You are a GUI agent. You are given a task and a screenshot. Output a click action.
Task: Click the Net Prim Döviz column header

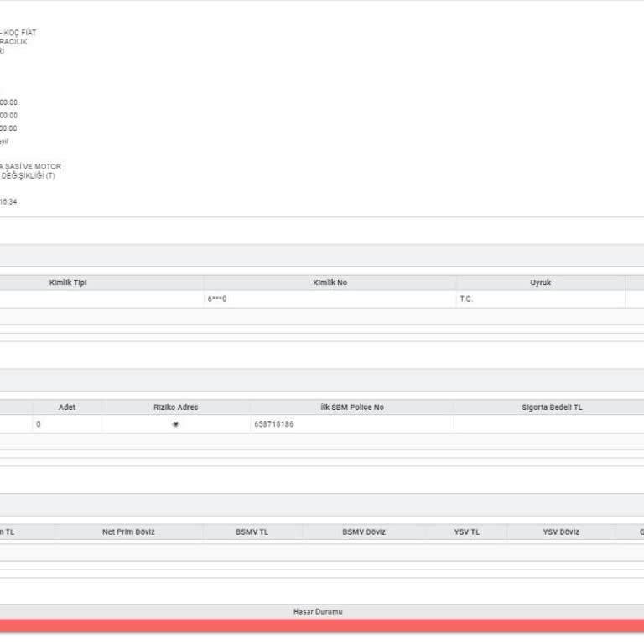pos(128,532)
